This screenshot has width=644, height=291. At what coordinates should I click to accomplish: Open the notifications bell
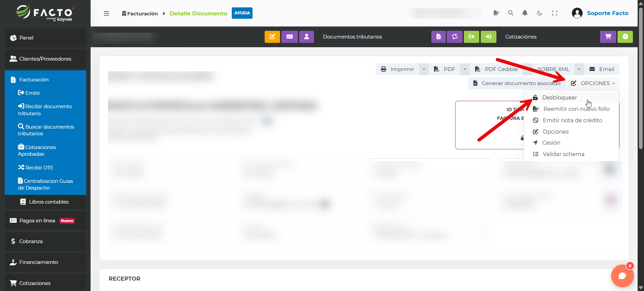pos(525,13)
